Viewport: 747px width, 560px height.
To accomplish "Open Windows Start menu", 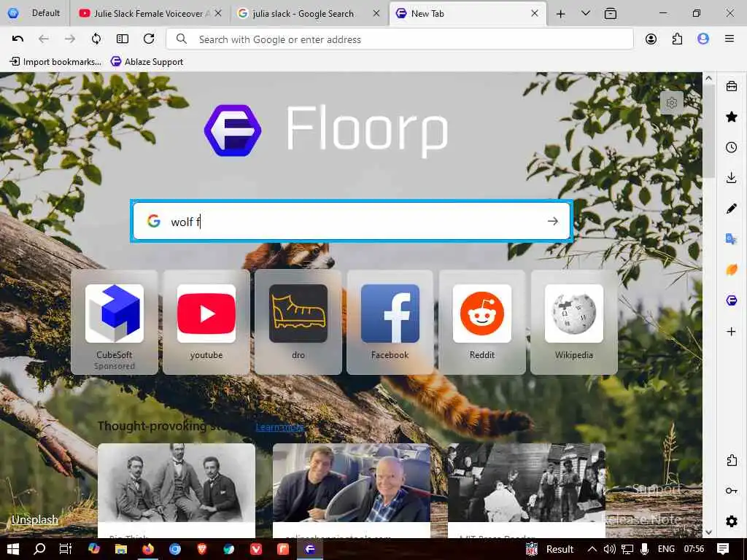I will pyautogui.click(x=13, y=549).
